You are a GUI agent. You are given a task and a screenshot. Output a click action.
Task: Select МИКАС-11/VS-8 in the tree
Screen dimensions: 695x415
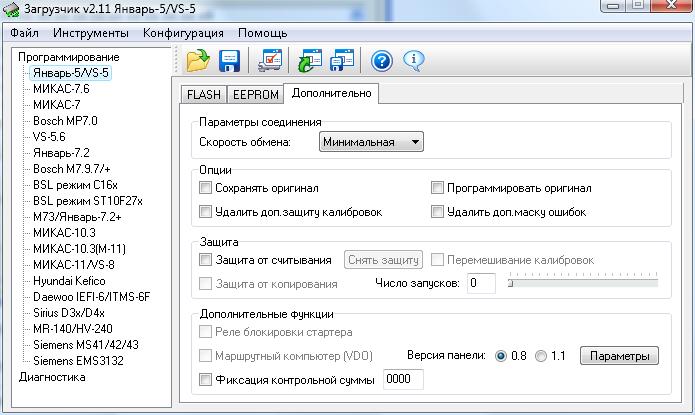pyautogui.click(x=74, y=265)
